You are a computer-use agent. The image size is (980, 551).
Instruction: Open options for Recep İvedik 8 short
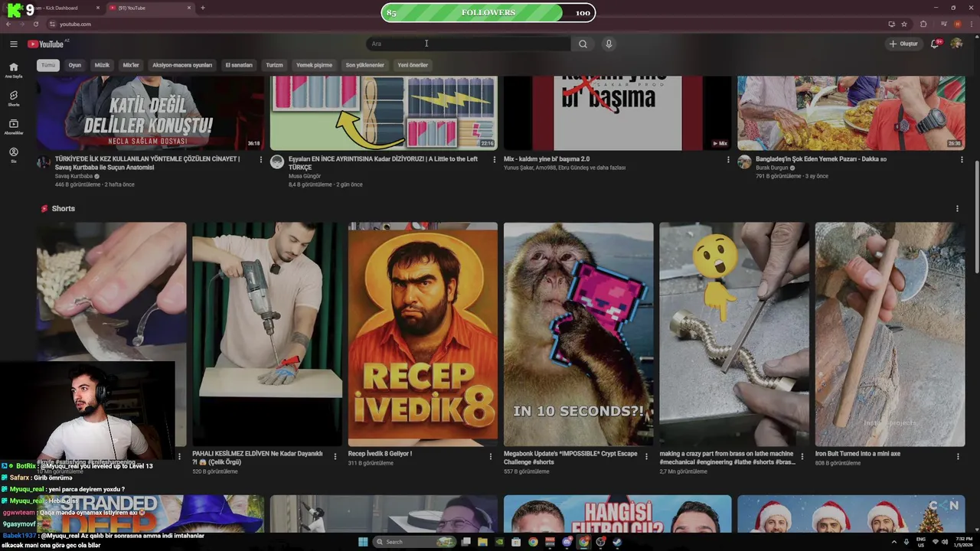pyautogui.click(x=491, y=457)
